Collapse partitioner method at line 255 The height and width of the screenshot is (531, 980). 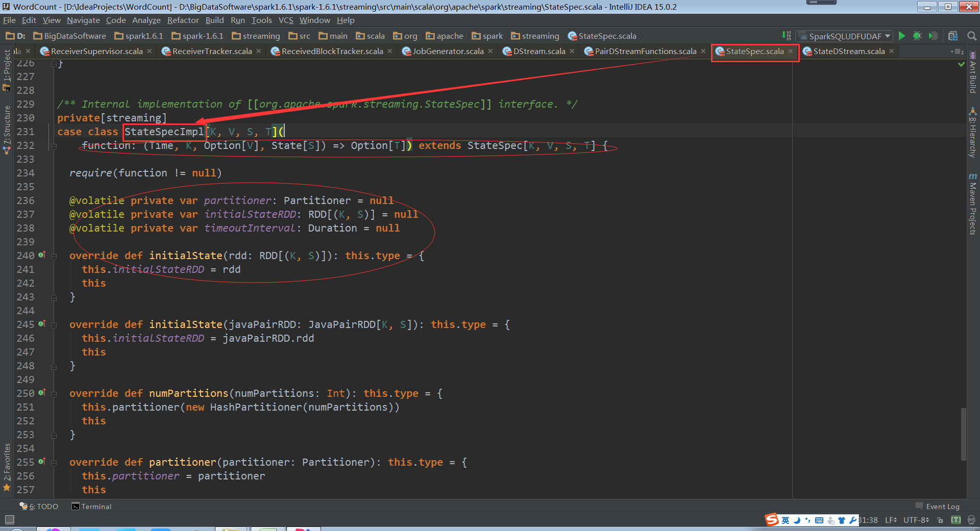[x=54, y=462]
